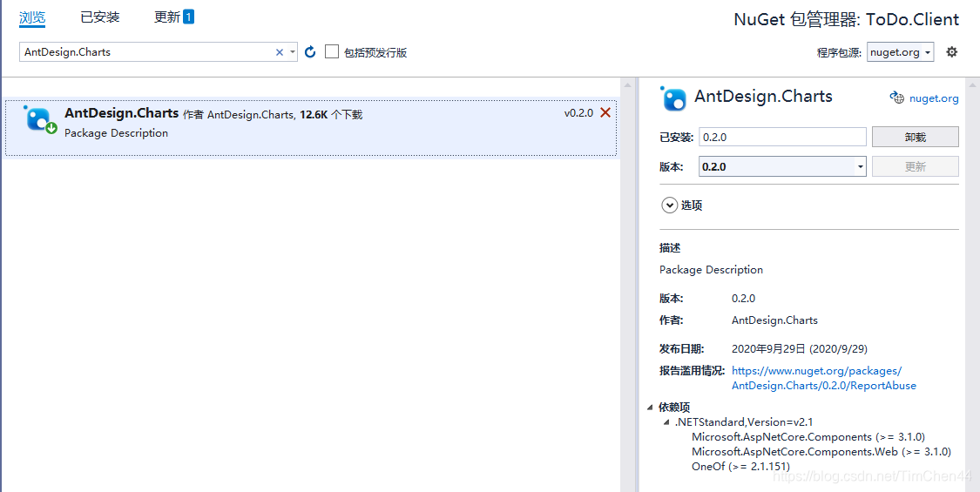Click Microsoft.AspNetCore.Components.Web dependency entry

[x=821, y=451]
